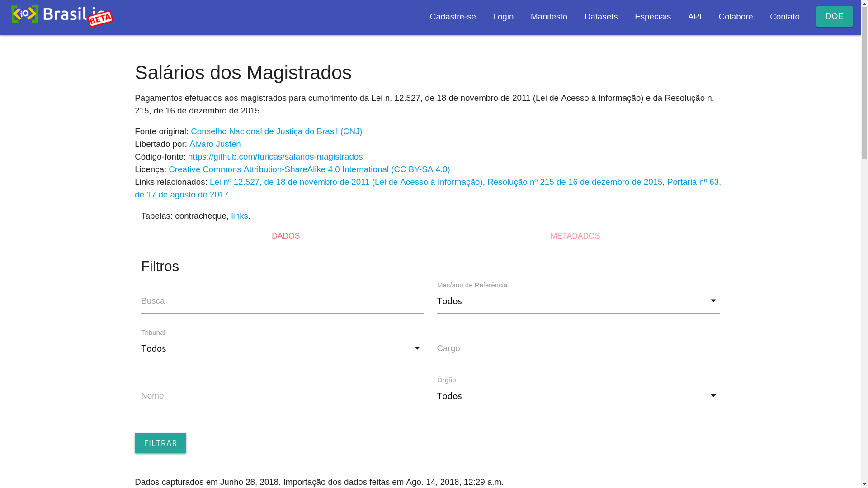
Task: Click the Busca search field
Action: pos(282,301)
